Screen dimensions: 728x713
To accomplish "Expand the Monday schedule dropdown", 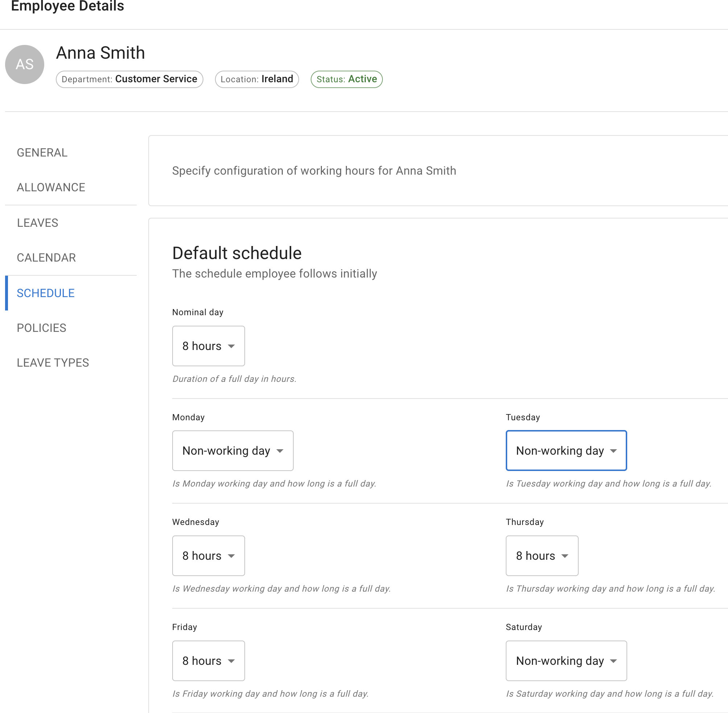I will [x=233, y=451].
